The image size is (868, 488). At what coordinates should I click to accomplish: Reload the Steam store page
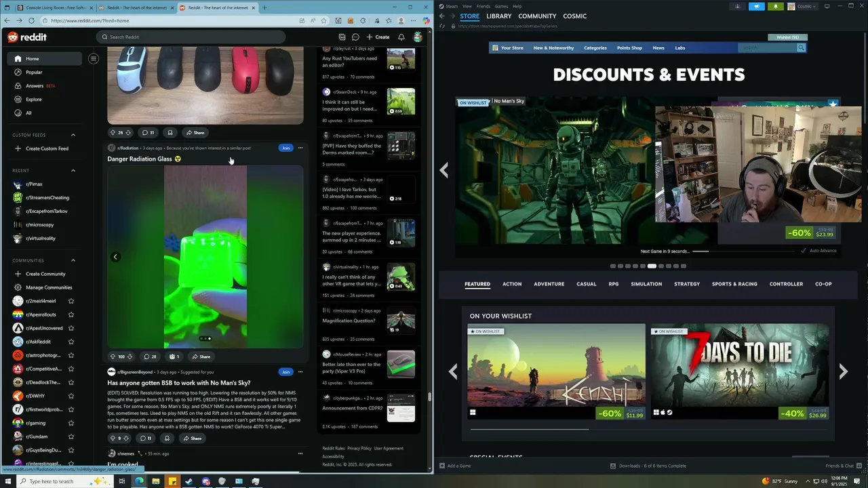443,26
